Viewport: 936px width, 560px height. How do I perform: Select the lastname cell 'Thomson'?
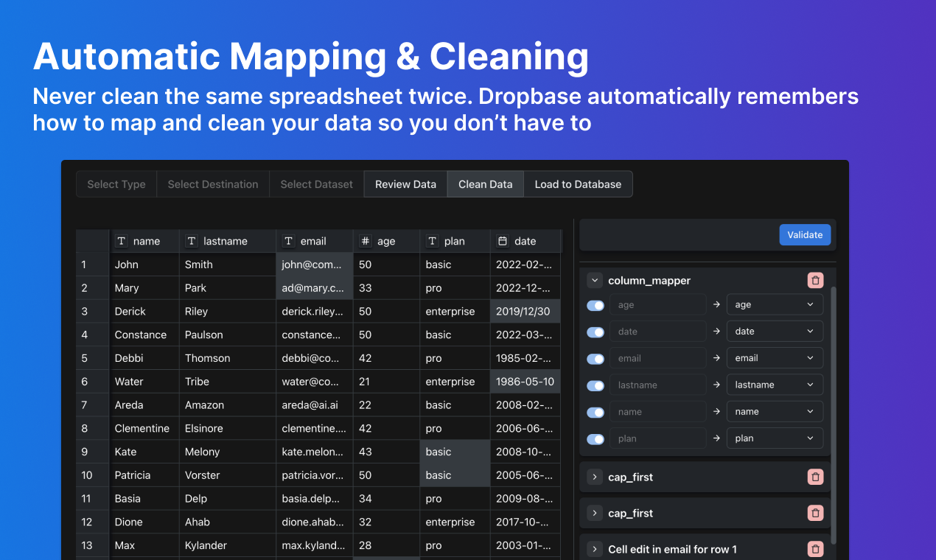coord(228,358)
